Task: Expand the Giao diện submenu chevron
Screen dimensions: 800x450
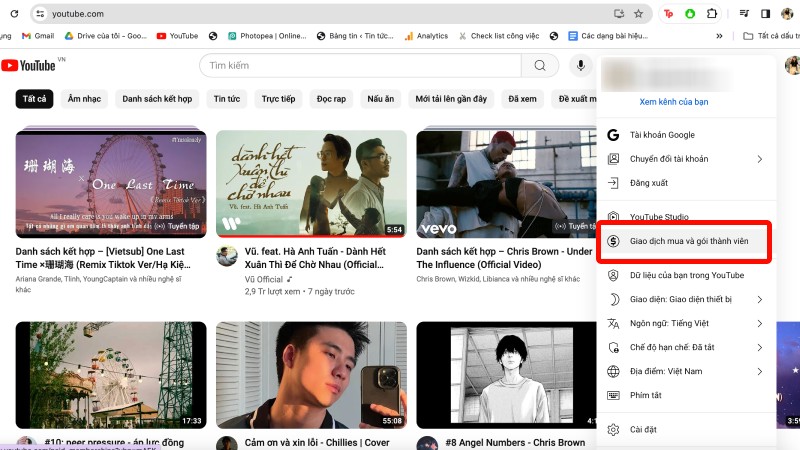Action: 760,299
